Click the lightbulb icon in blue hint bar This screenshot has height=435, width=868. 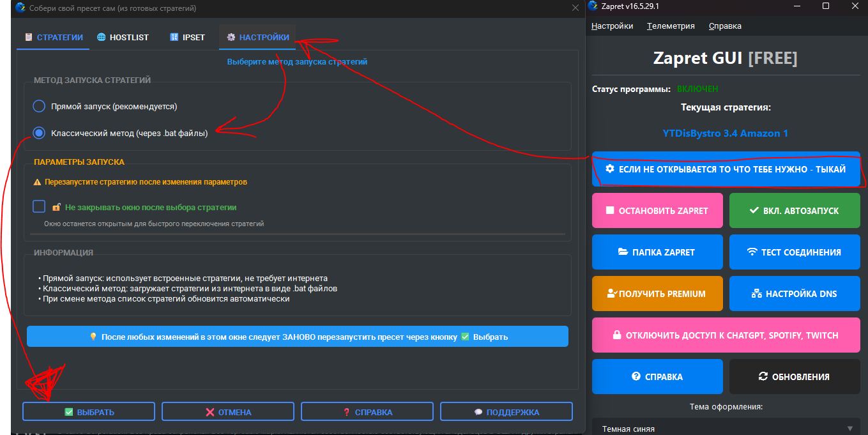[x=93, y=337]
